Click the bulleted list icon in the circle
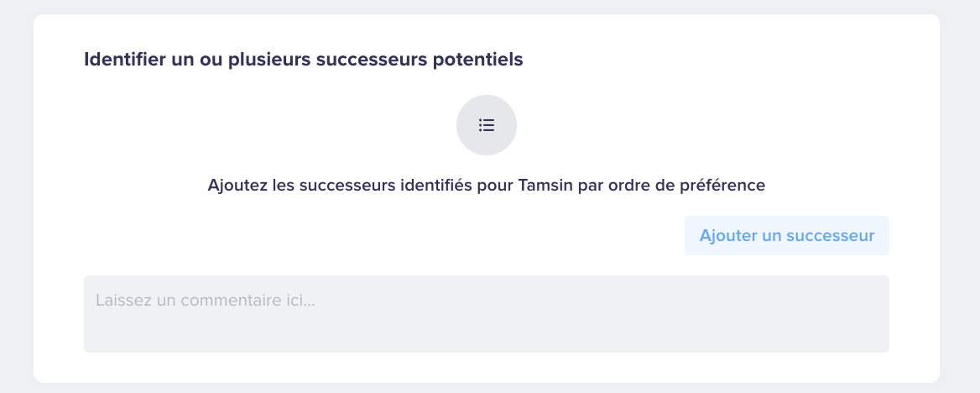The image size is (980, 393). (487, 125)
